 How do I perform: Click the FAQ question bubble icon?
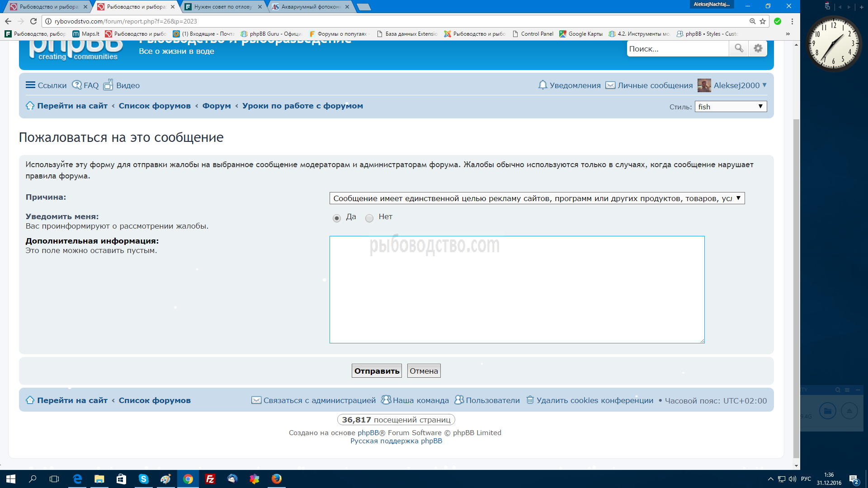click(77, 85)
